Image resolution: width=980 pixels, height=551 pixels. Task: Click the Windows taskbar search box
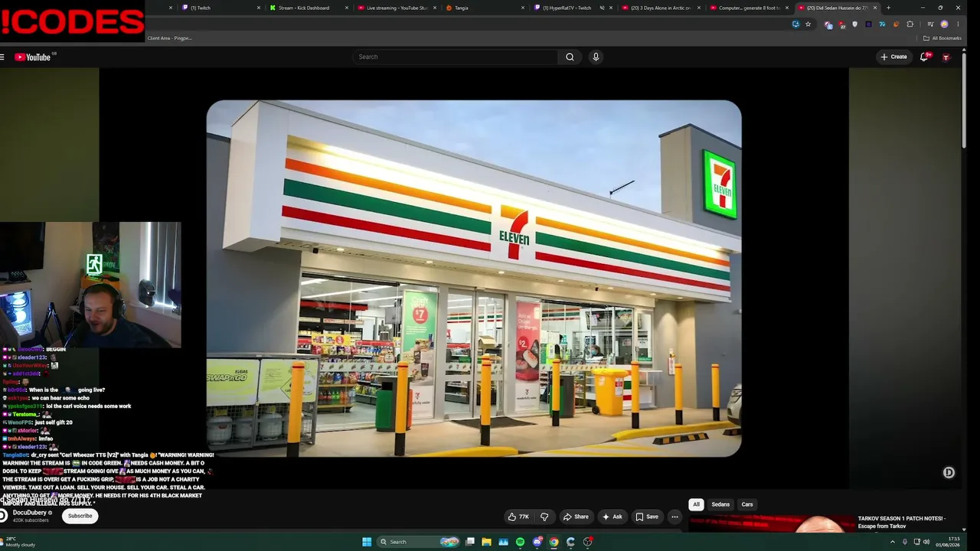pyautogui.click(x=417, y=542)
